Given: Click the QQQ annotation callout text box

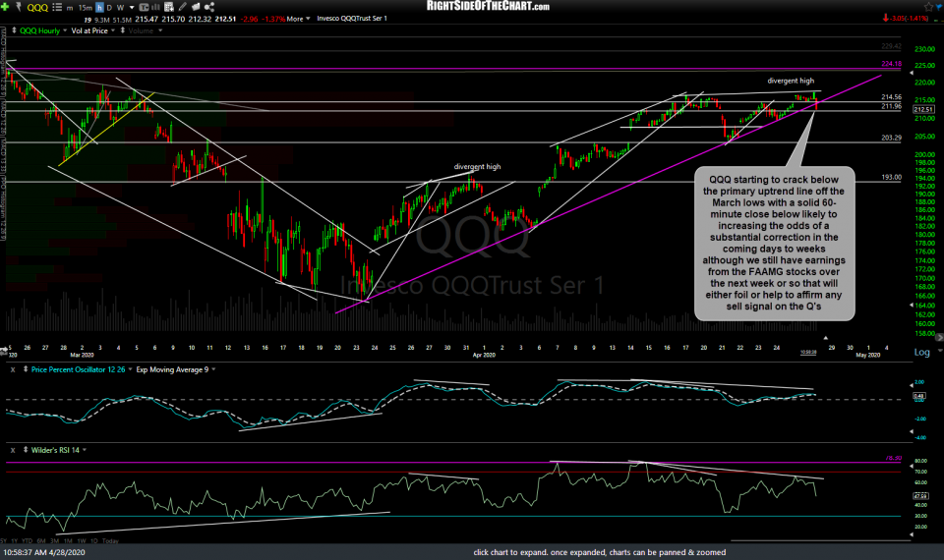Looking at the screenshot, I should click(774, 243).
